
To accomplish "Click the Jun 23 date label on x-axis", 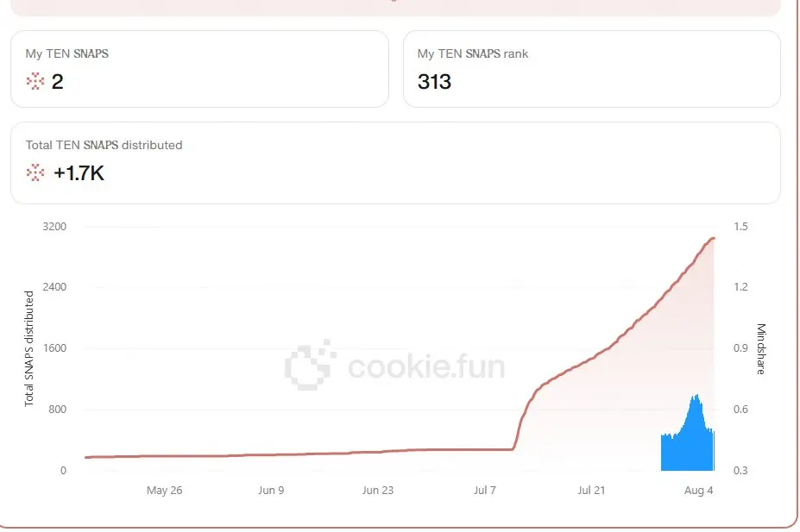I will tap(377, 491).
